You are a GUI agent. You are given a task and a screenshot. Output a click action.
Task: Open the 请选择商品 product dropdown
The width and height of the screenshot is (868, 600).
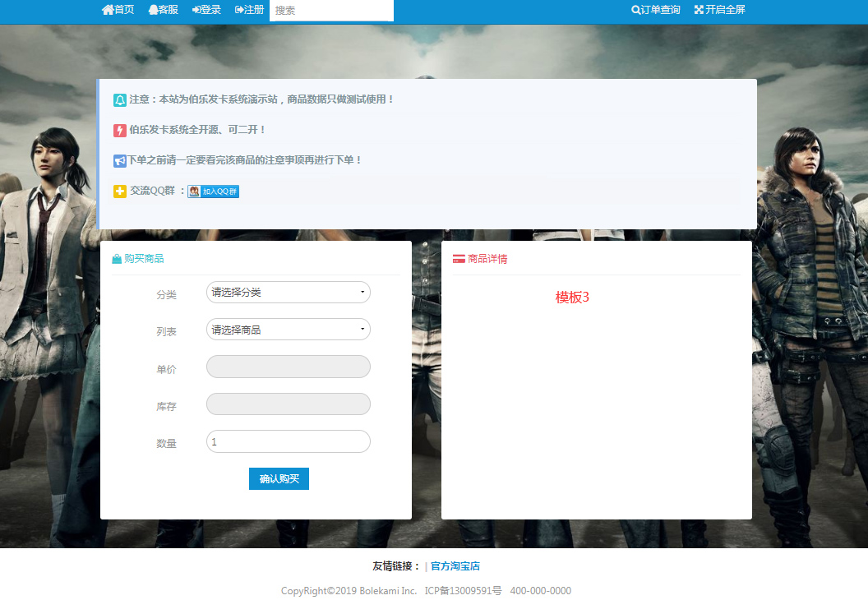[x=288, y=329]
